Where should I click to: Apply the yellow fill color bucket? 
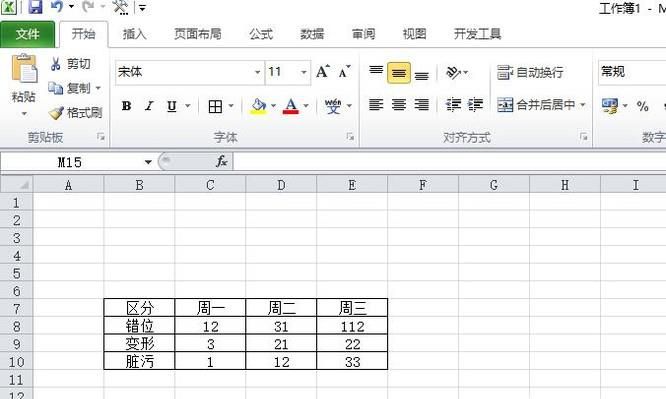258,106
